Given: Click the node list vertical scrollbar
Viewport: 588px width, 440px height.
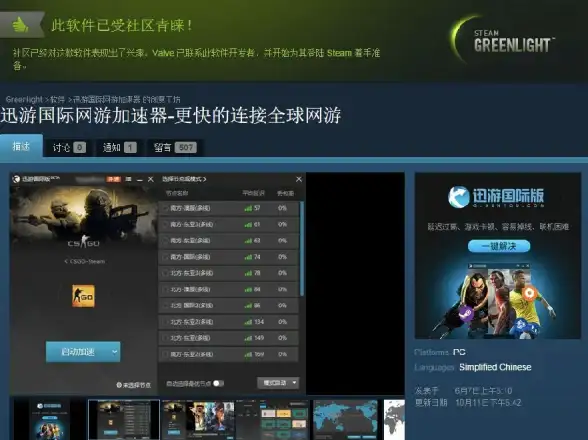Looking at the screenshot, I should (x=302, y=249).
